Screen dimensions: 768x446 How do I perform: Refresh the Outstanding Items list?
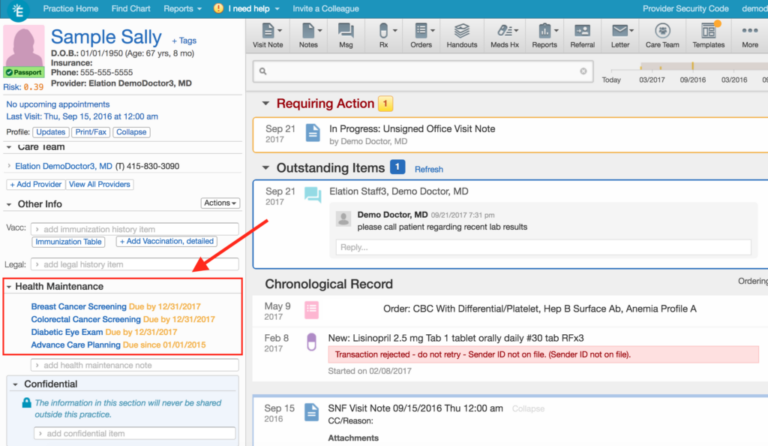429,169
